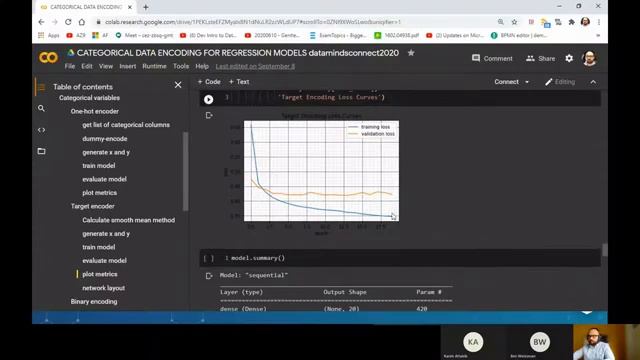
Task: Jump to Categorical variables section
Action: pos(89,98)
